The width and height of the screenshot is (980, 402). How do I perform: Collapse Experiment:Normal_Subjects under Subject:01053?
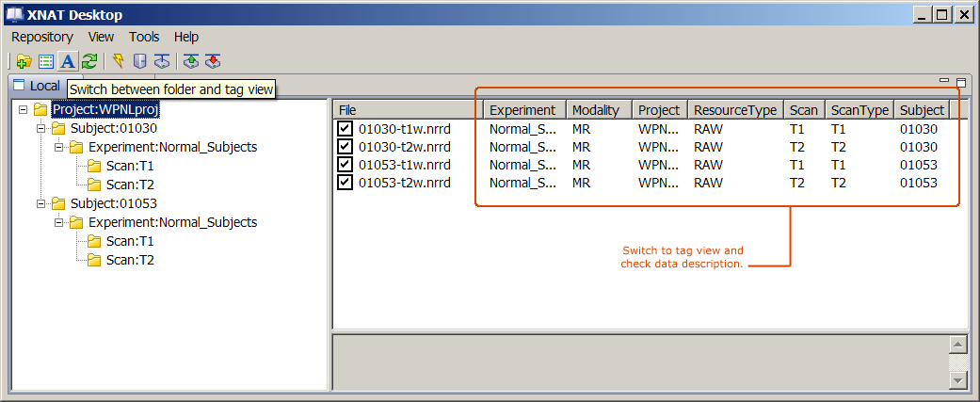pos(59,223)
